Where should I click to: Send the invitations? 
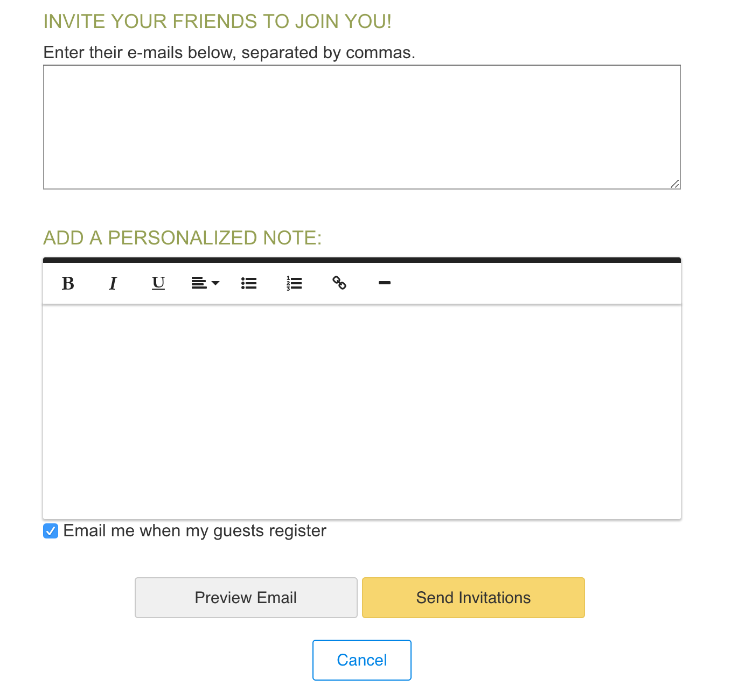(x=474, y=598)
